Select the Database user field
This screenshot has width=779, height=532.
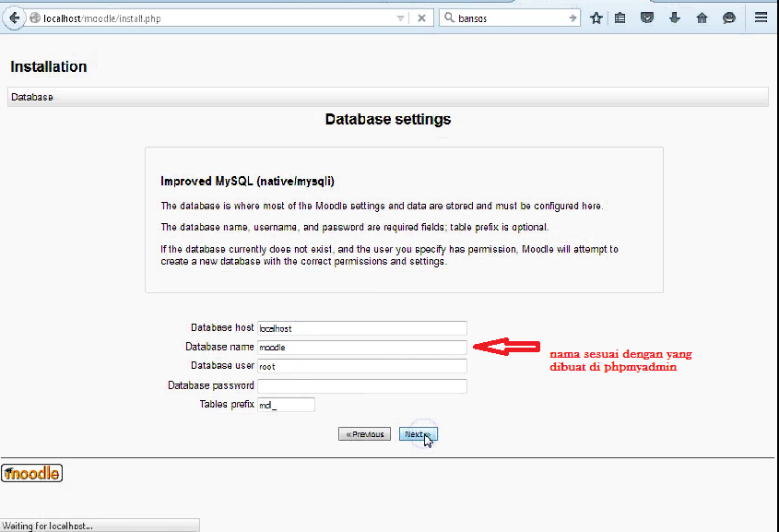coord(361,366)
